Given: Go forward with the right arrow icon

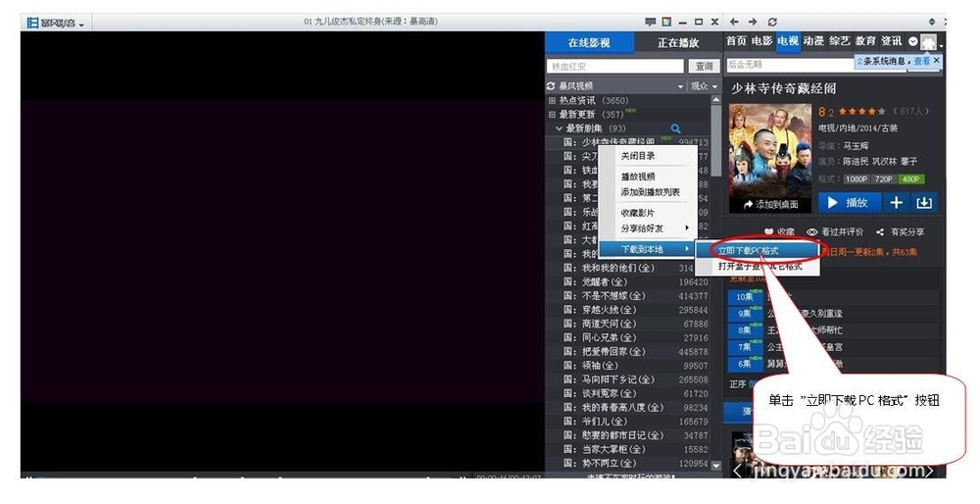Looking at the screenshot, I should click(753, 22).
